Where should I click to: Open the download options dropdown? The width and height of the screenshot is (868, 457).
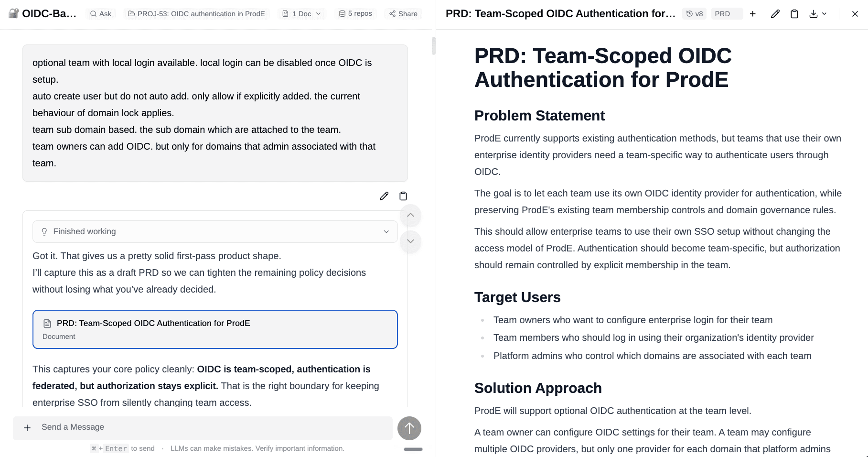coord(818,14)
